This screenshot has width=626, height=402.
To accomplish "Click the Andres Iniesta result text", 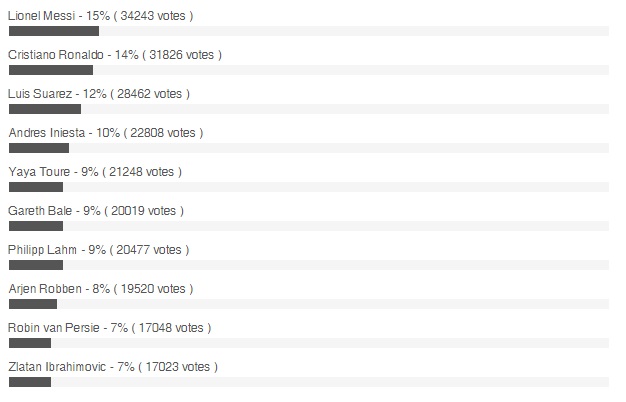I will [x=105, y=133].
